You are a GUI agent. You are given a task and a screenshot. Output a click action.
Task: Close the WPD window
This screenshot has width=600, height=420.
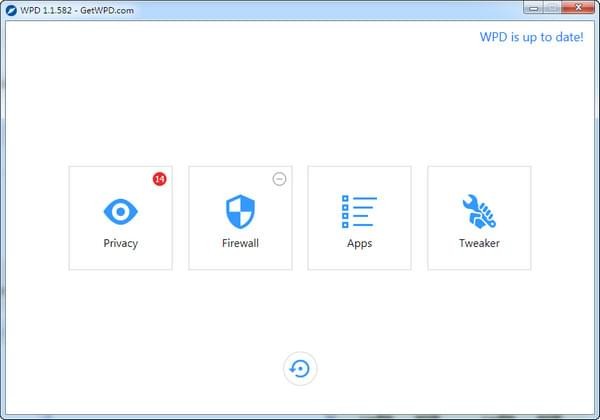578,8
